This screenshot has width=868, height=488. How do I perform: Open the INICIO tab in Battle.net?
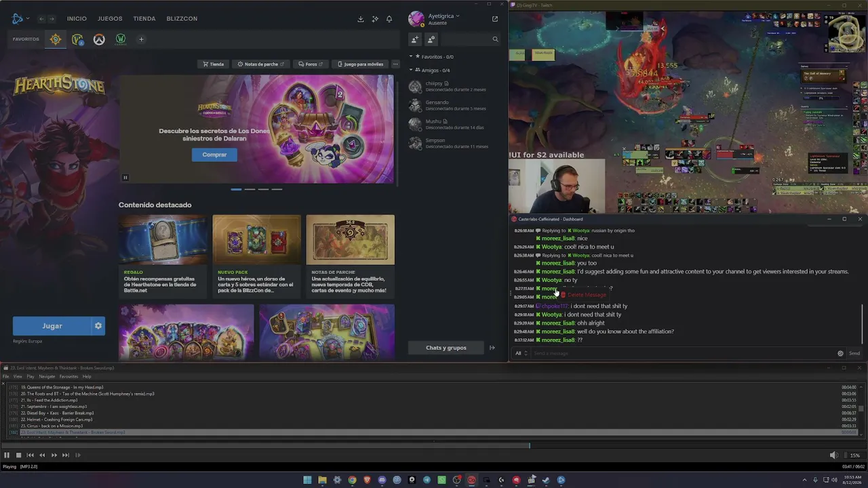[77, 19]
